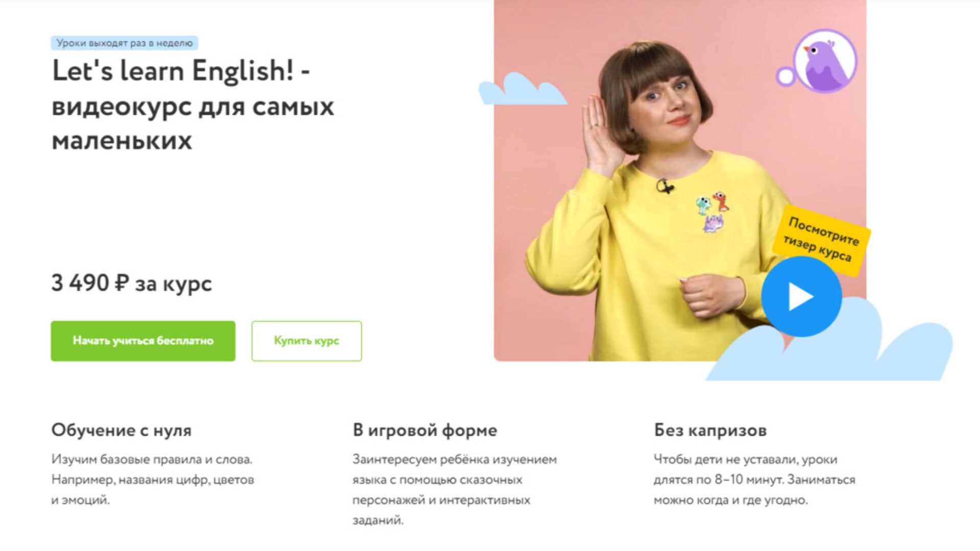Click the small white thought bubble circle
Image resolution: width=980 pixels, height=551 pixels.
pos(786,77)
